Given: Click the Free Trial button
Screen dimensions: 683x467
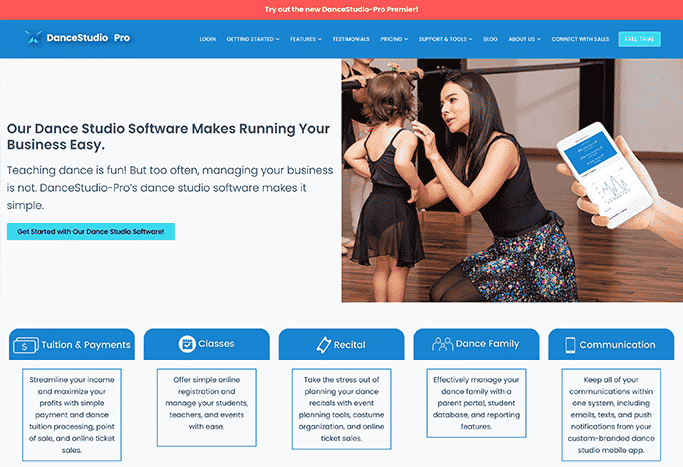Looking at the screenshot, I should tap(639, 39).
